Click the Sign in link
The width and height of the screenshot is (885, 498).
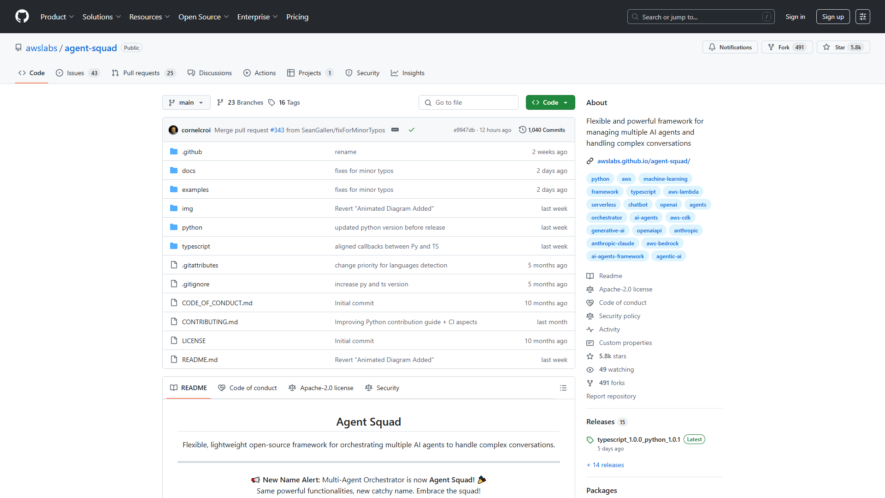pyautogui.click(x=795, y=17)
